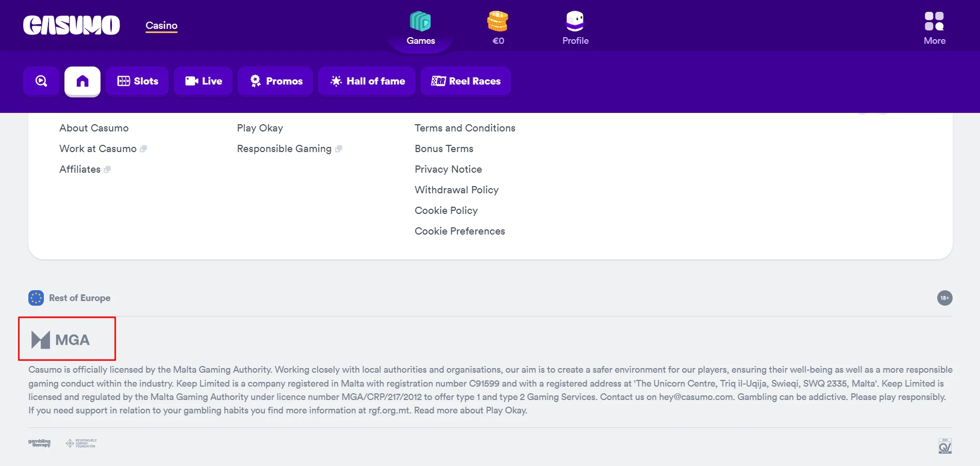Image resolution: width=980 pixels, height=466 pixels.
Task: Click the certification seal icon at bottom right
Action: coord(944,445)
